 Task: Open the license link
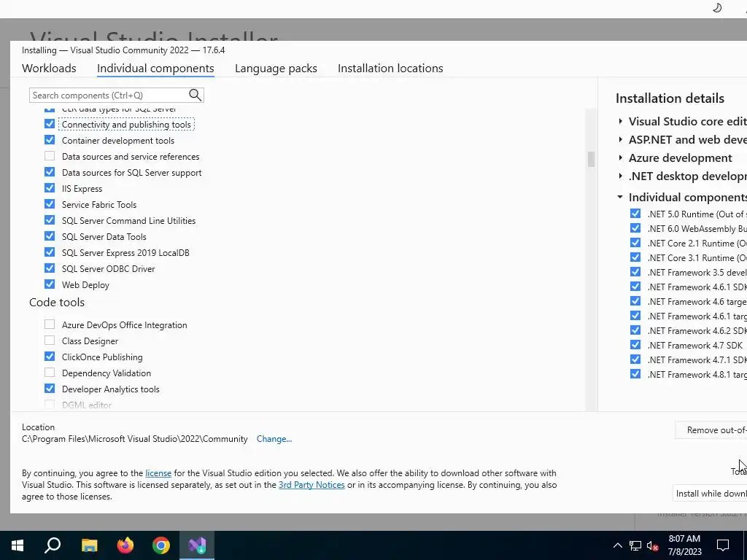[x=158, y=472]
